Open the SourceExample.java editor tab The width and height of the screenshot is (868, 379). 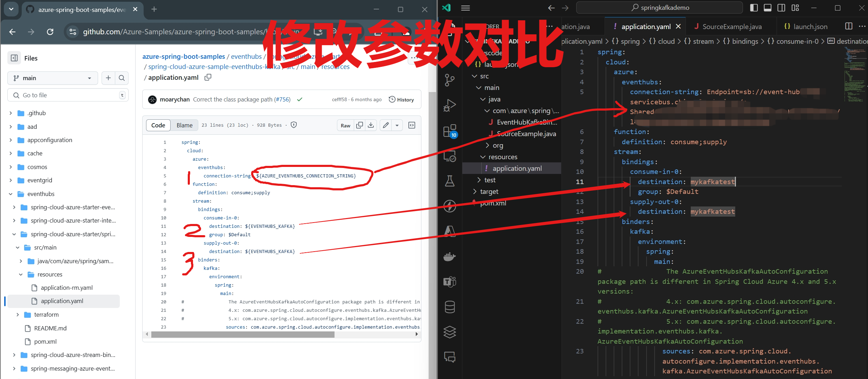pos(731,27)
